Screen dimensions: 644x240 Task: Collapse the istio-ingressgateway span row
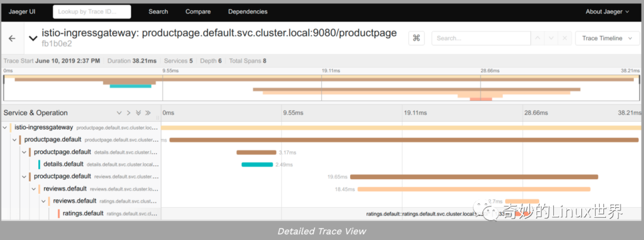tap(5, 128)
